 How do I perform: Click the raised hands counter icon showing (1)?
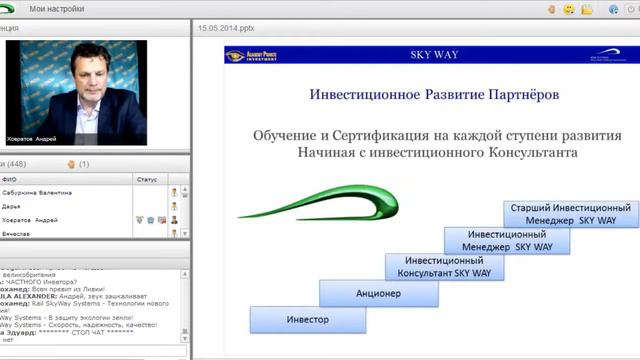click(x=72, y=164)
